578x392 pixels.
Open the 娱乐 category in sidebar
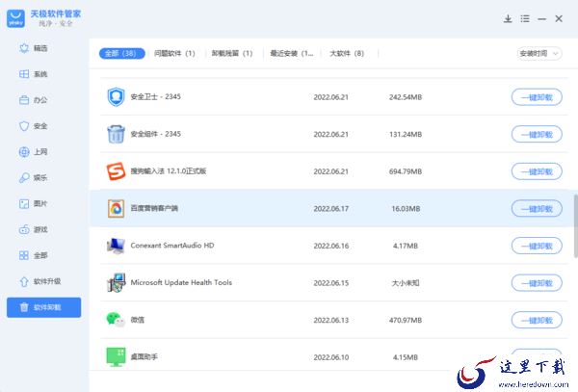pyautogui.click(x=34, y=177)
